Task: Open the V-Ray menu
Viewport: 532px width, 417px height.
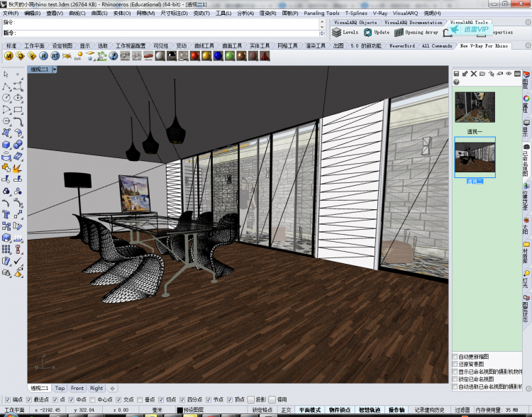Action: 379,13
